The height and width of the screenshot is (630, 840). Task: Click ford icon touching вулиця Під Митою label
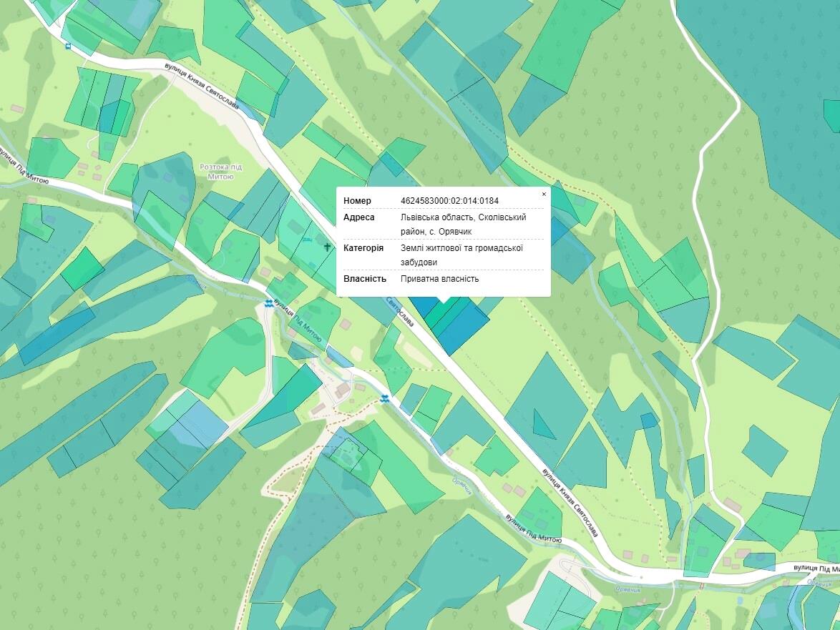click(269, 304)
